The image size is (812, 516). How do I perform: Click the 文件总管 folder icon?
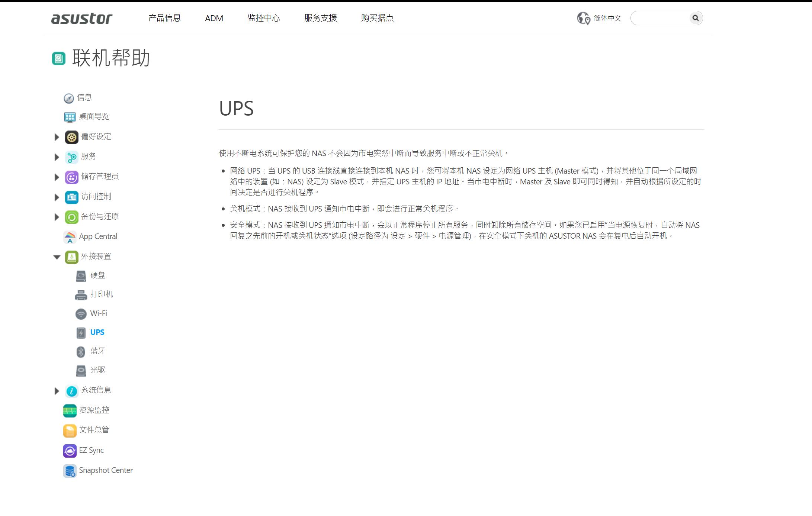pos(70,430)
